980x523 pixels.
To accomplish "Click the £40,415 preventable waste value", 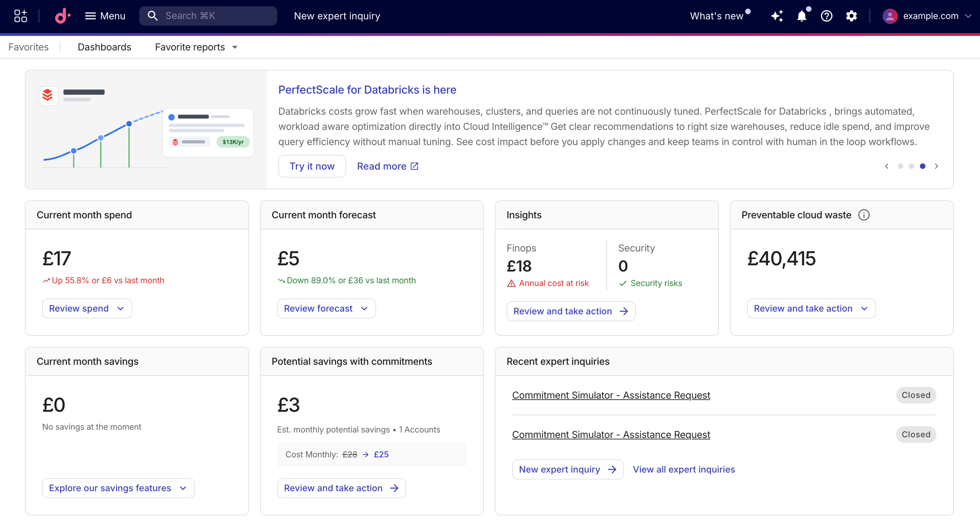I will pos(781,258).
